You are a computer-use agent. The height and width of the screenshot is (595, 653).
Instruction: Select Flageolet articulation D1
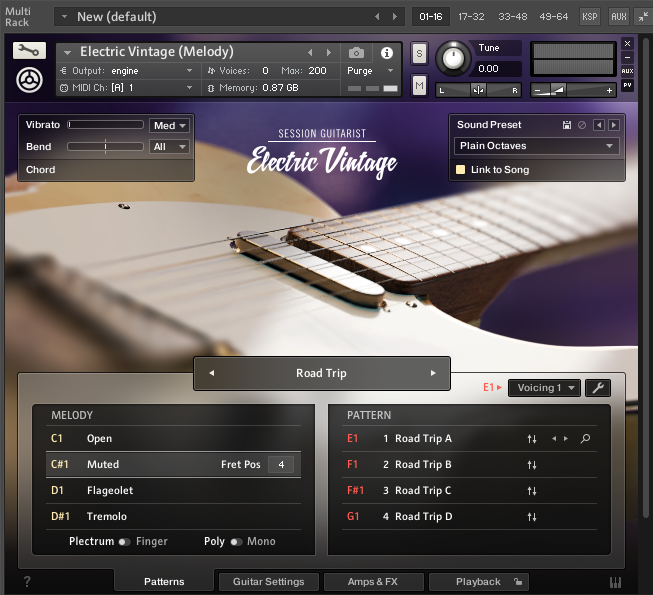[x=173, y=490]
